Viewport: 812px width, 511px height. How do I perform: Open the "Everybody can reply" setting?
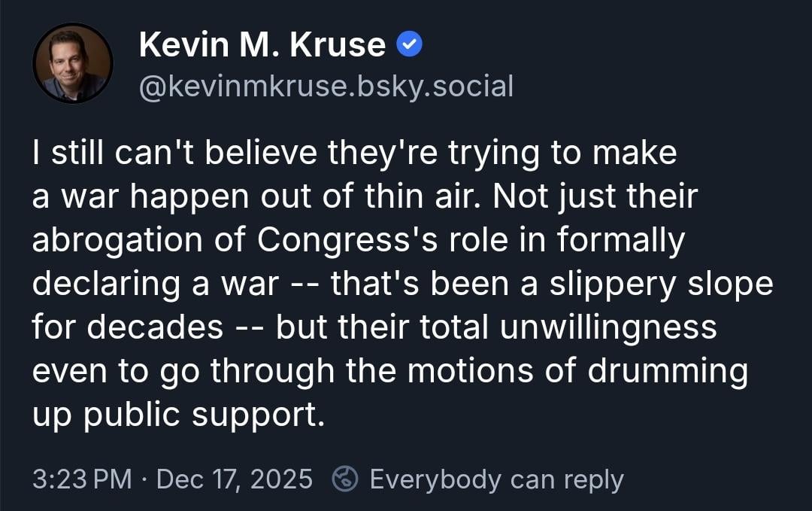coord(496,479)
